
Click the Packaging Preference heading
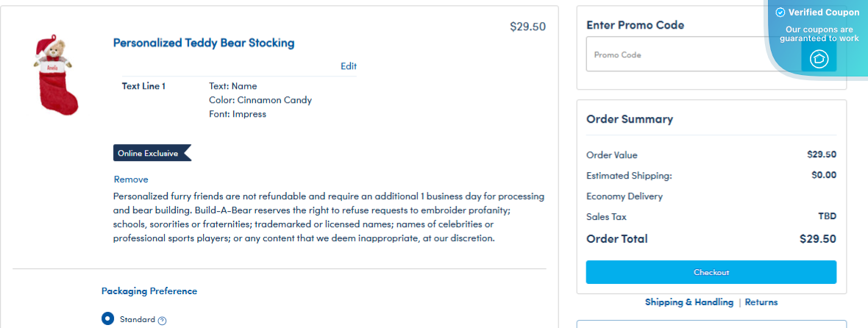coord(149,291)
